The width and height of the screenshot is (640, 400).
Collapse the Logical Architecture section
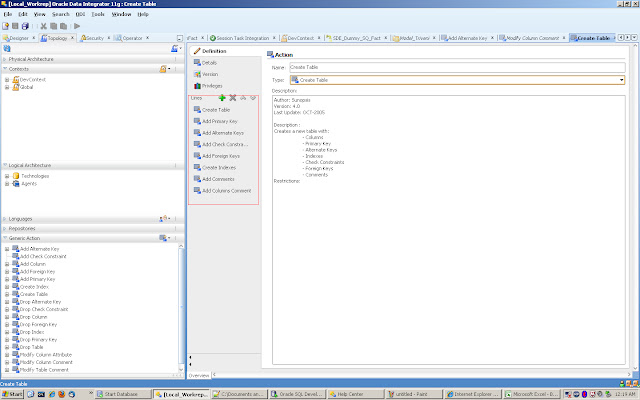(5, 165)
